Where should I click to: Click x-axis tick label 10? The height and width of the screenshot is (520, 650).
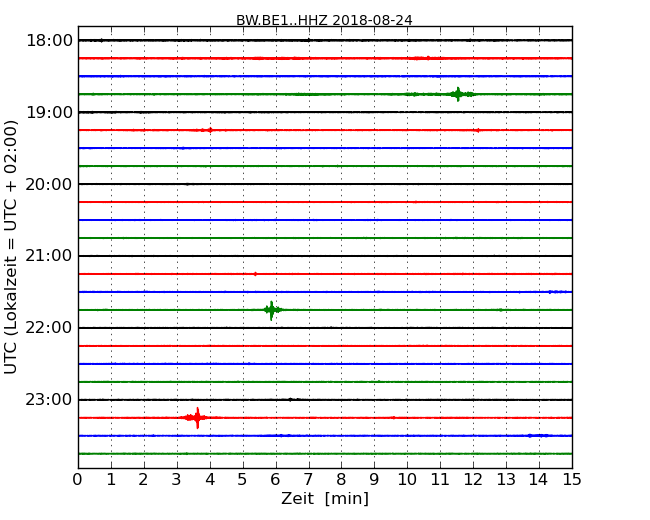point(407,480)
